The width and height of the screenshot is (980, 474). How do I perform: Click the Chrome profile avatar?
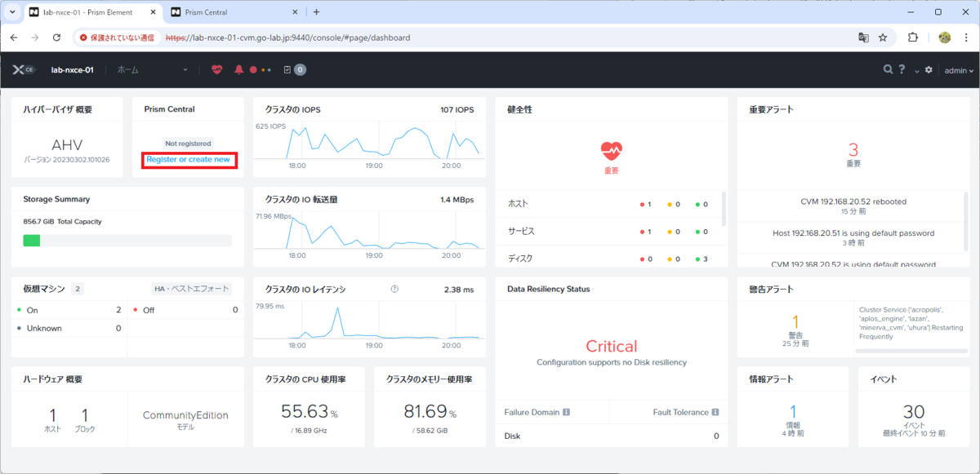point(945,38)
